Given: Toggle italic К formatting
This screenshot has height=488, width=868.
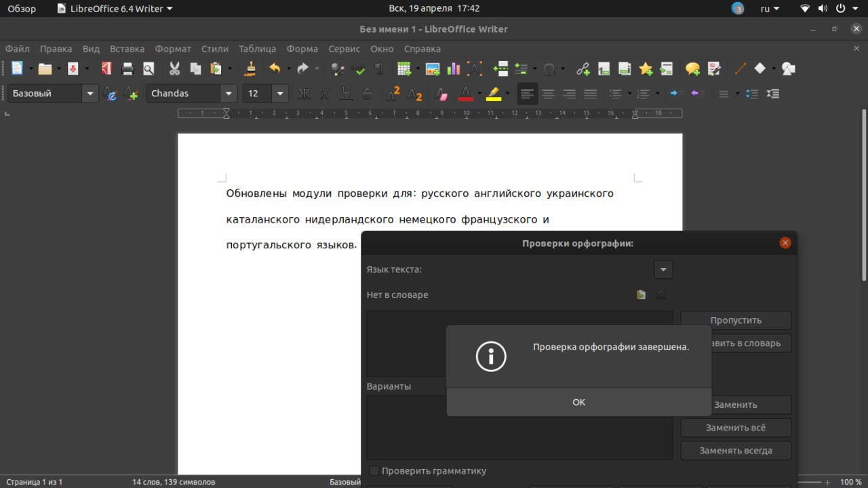Looking at the screenshot, I should pyautogui.click(x=325, y=94).
